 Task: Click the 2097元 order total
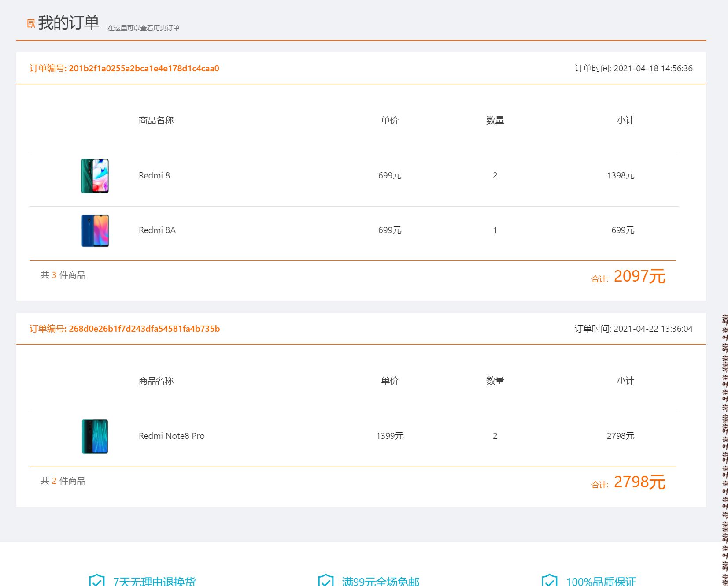[x=639, y=276]
